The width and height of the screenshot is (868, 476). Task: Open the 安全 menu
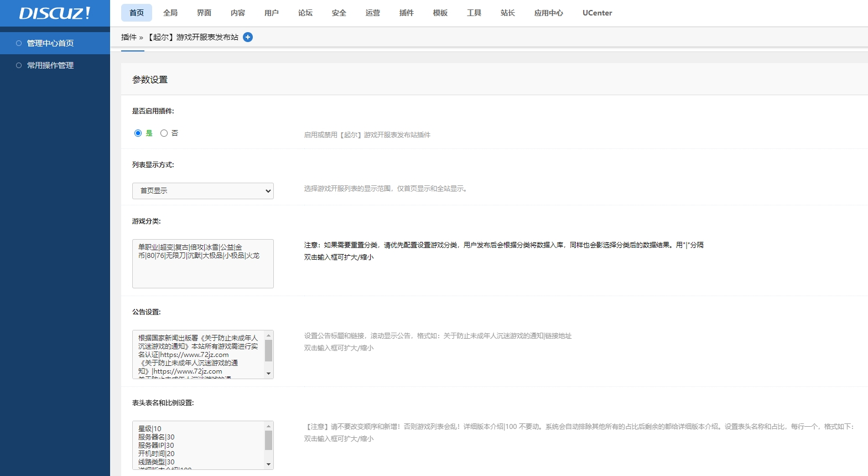tap(339, 13)
